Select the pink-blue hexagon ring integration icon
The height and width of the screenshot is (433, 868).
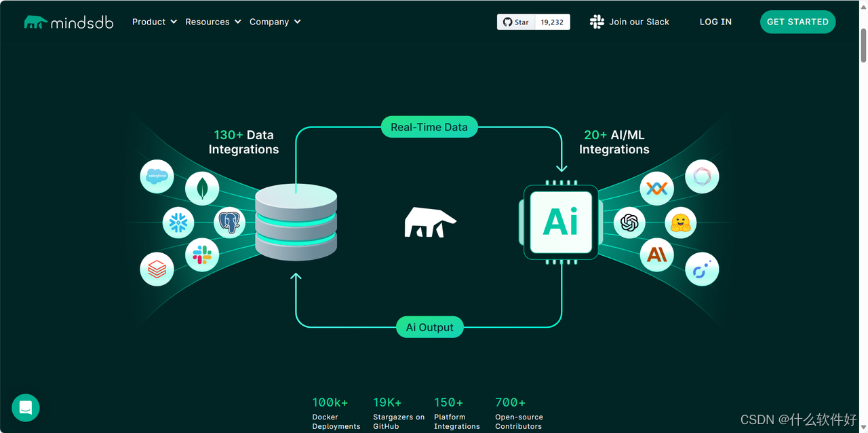702,176
